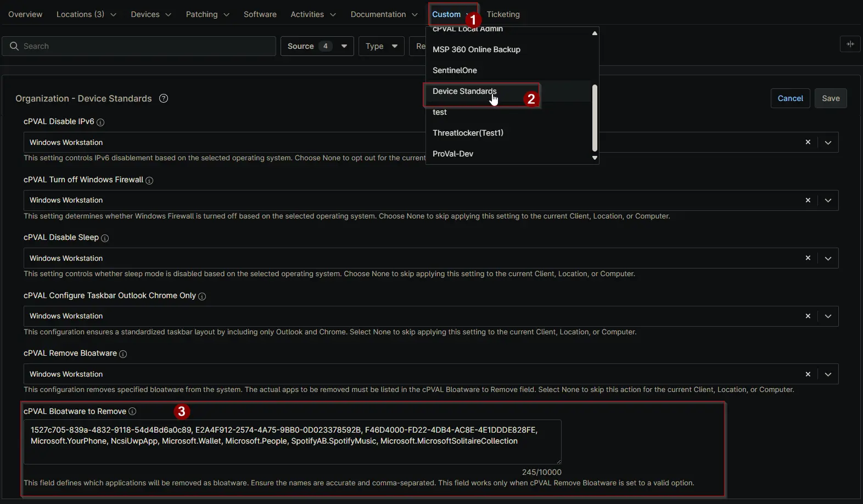This screenshot has height=504, width=863.
Task: Clear the cPVAL Disable Sleep value with X
Action: coord(808,258)
